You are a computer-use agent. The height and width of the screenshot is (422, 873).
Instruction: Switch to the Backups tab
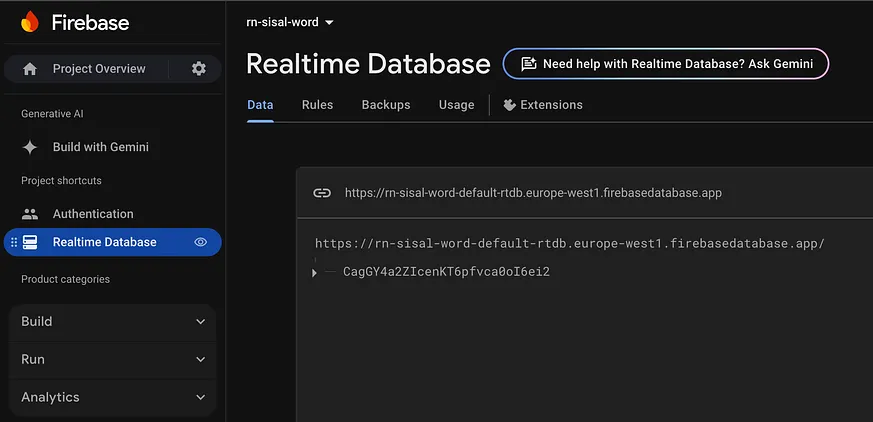pos(386,105)
